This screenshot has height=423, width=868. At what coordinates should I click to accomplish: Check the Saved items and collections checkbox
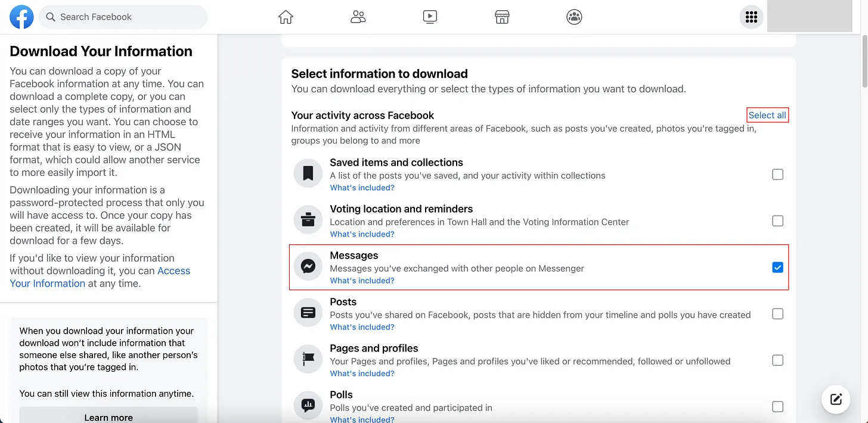coord(777,175)
